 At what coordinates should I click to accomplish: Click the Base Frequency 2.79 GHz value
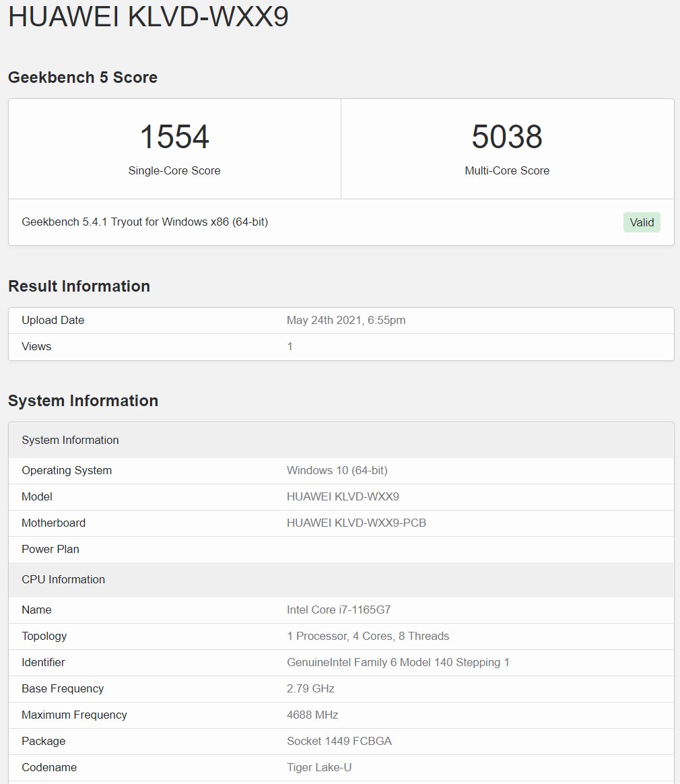pos(310,688)
